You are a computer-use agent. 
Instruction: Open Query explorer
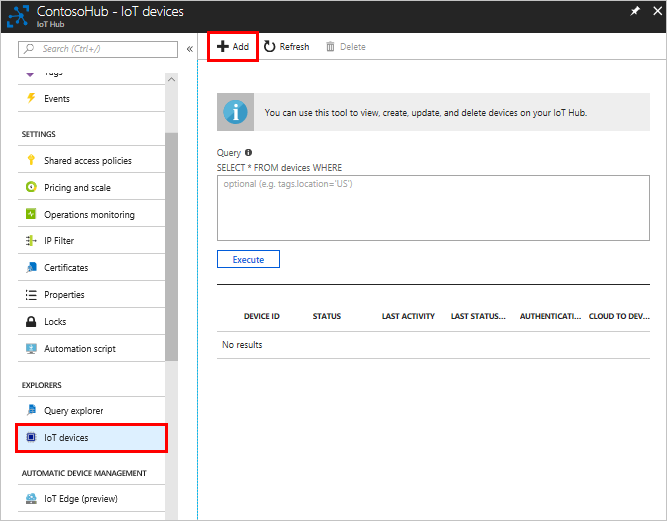[x=91, y=410]
